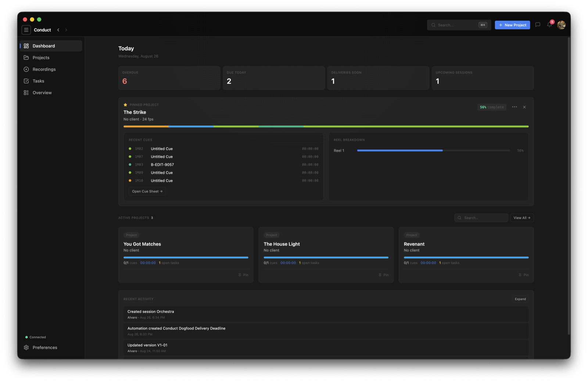Click The Strike multicolor progress bar

(x=326, y=126)
